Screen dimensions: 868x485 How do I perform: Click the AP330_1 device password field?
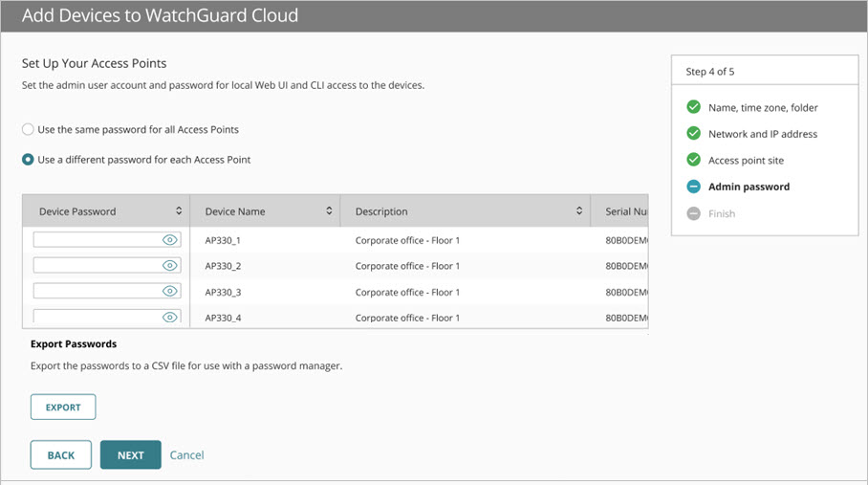coord(107,240)
